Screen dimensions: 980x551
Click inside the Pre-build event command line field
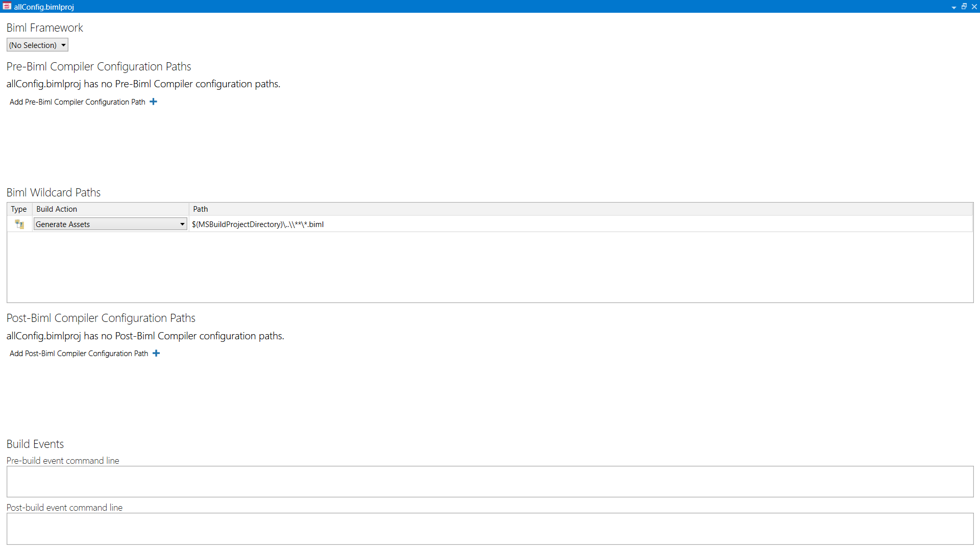click(x=490, y=482)
